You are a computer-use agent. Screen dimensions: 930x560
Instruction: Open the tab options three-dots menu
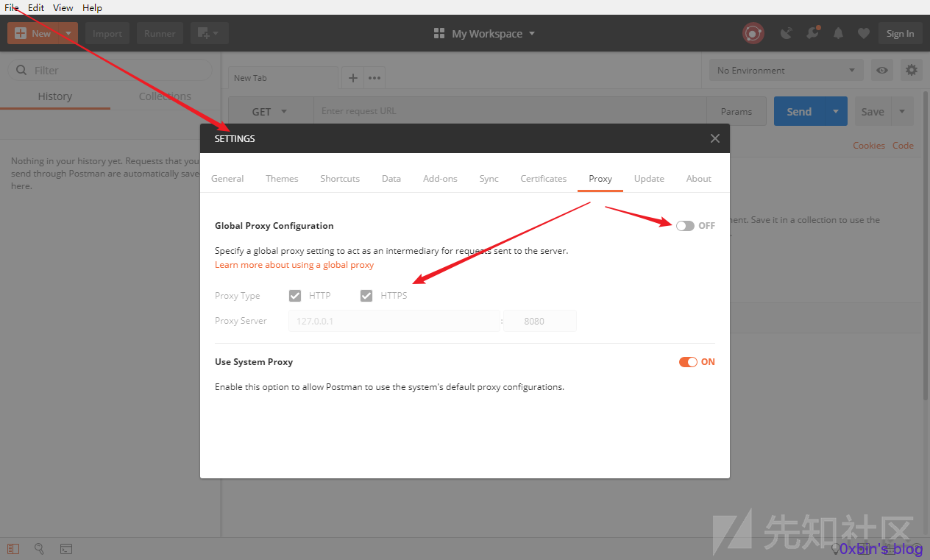click(375, 78)
